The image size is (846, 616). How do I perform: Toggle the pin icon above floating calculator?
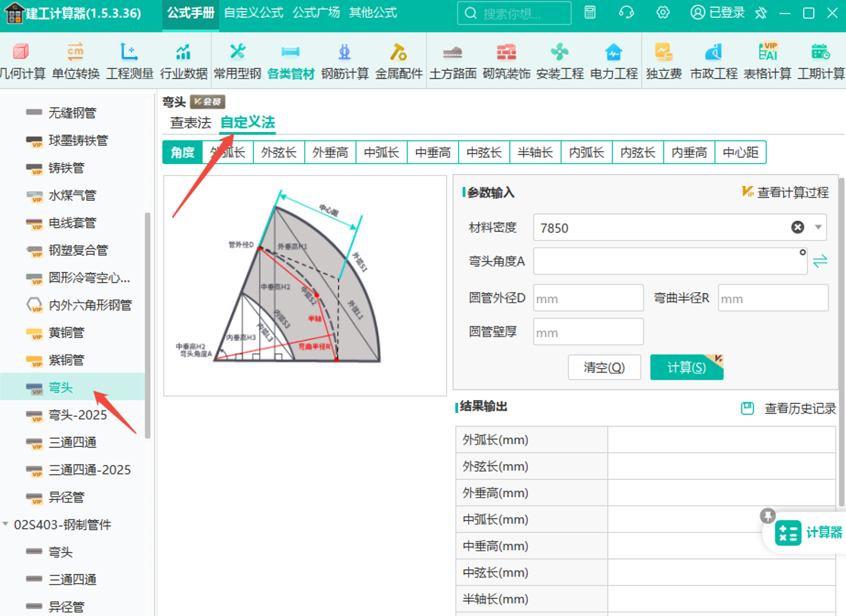click(767, 516)
